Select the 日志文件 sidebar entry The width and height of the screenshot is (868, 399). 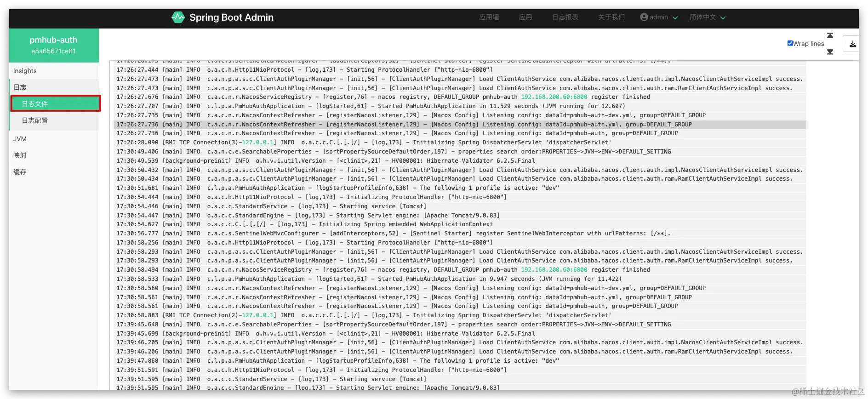(x=56, y=104)
